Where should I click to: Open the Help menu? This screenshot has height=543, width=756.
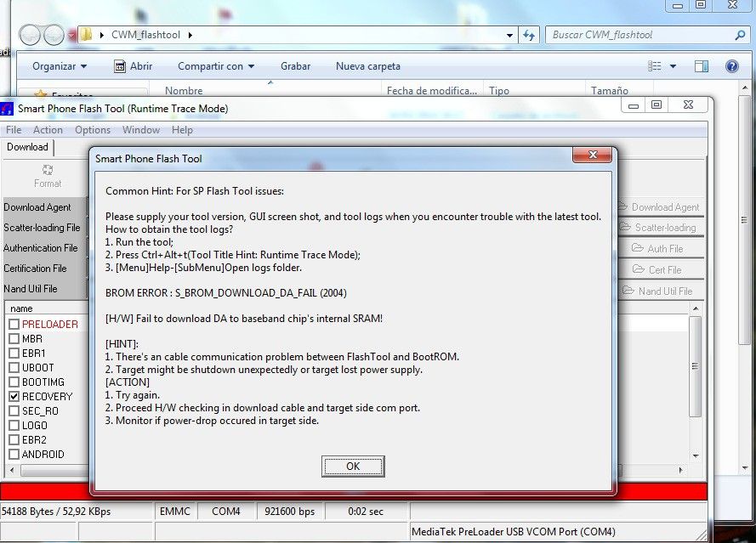[x=182, y=130]
